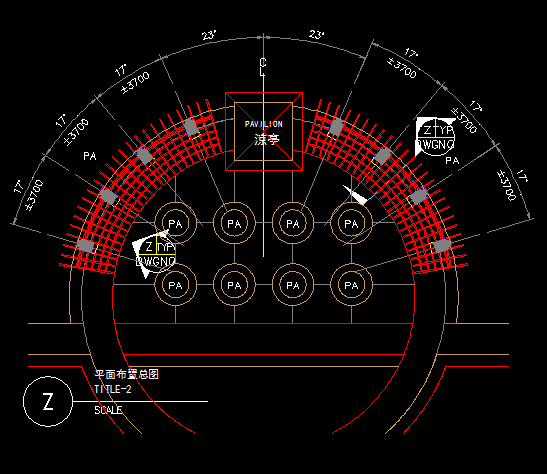Pick the yellow vertical centerline

(x=263, y=166)
